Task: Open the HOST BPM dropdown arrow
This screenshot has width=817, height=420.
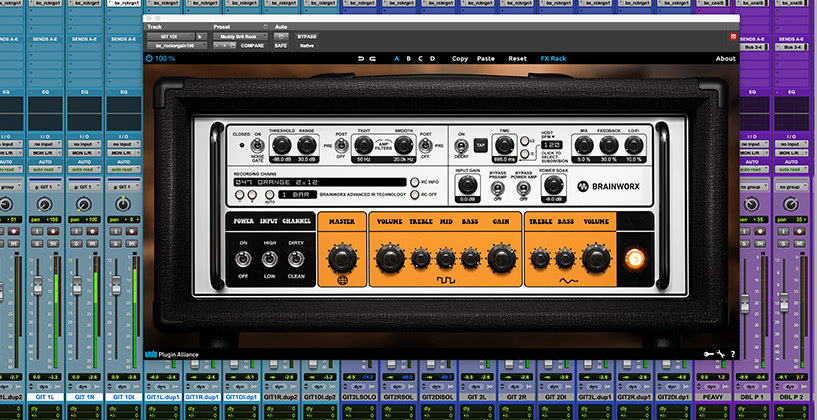Action: 553,136
